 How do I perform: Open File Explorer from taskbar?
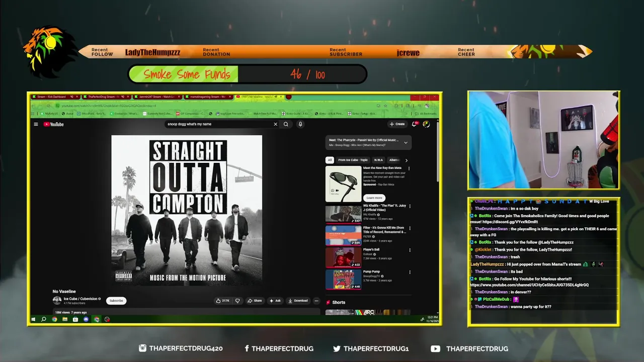65,319
